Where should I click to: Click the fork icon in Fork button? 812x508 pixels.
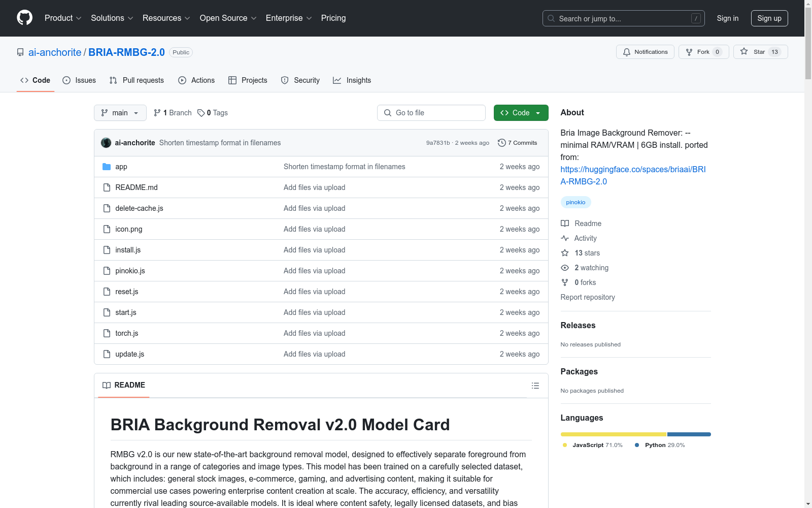689,52
